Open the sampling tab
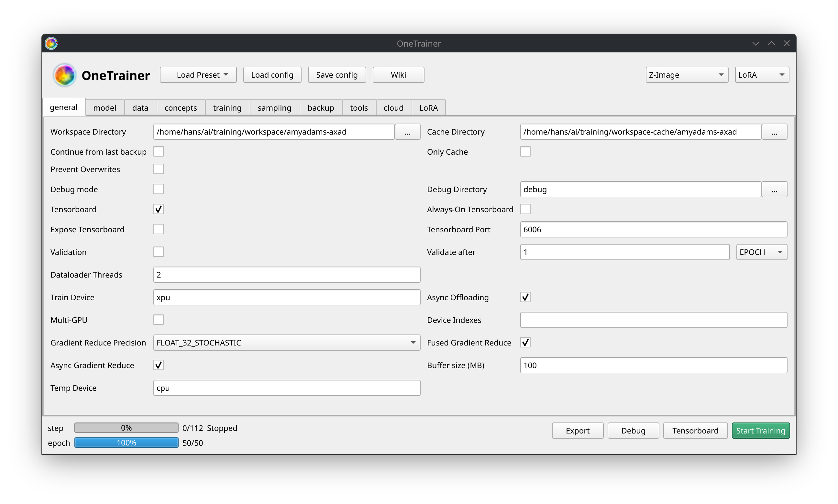 (274, 108)
